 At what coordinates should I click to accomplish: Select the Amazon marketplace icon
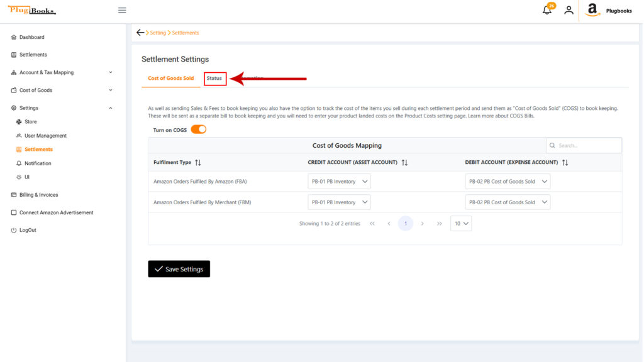[592, 10]
